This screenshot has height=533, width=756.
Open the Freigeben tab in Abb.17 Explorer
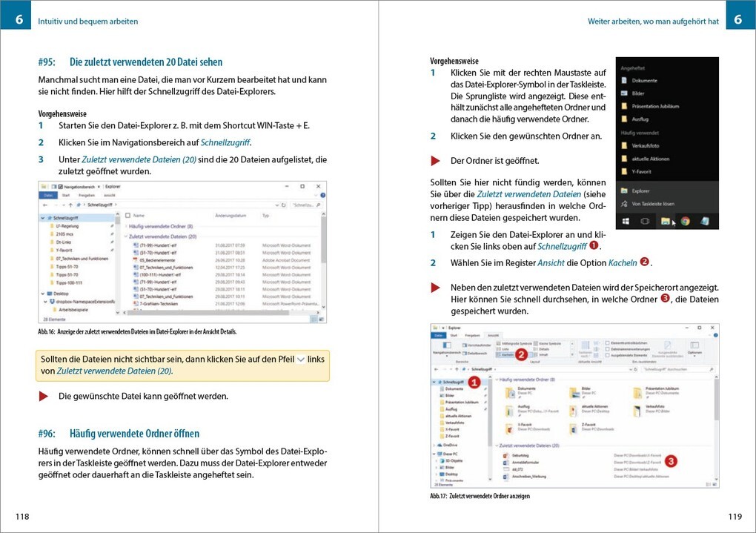click(x=473, y=335)
